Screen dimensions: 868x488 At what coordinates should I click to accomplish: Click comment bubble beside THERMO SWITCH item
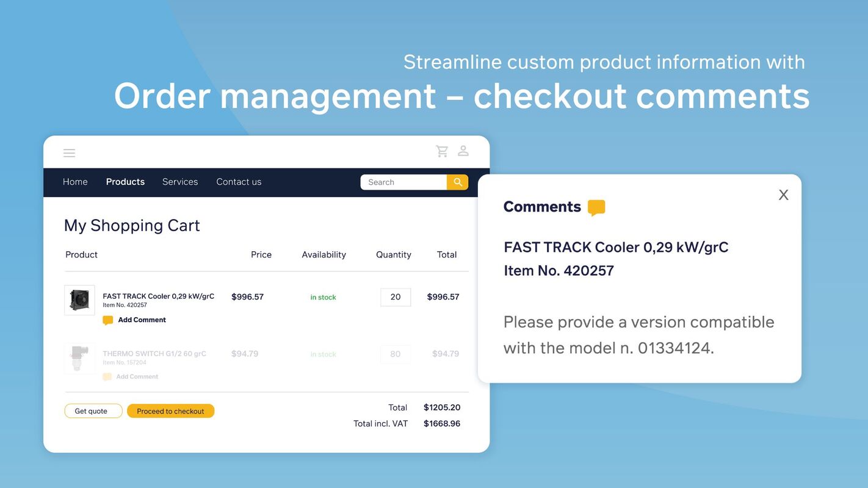click(x=107, y=376)
